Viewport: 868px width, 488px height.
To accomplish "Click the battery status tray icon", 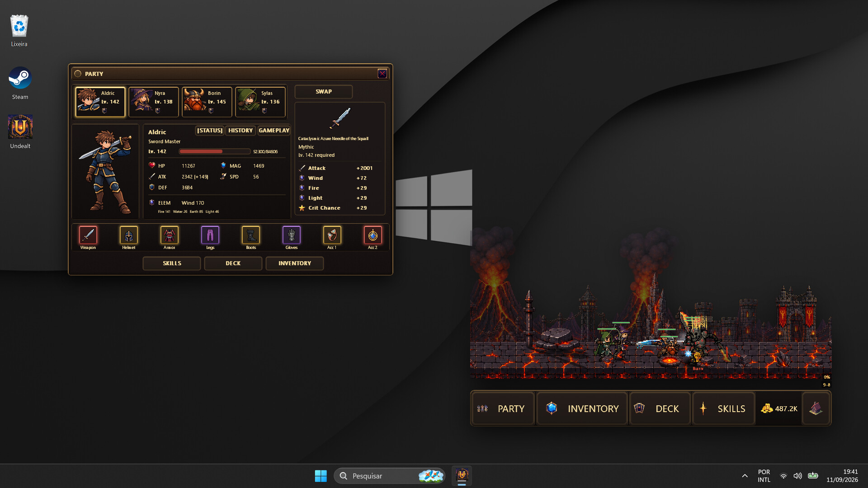I will [813, 476].
